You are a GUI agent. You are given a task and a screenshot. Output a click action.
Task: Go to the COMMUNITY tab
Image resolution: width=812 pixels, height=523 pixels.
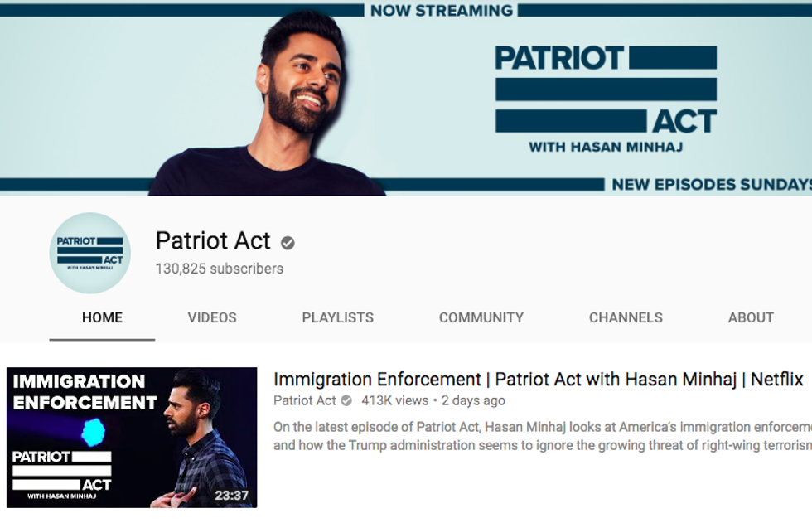pyautogui.click(x=481, y=317)
